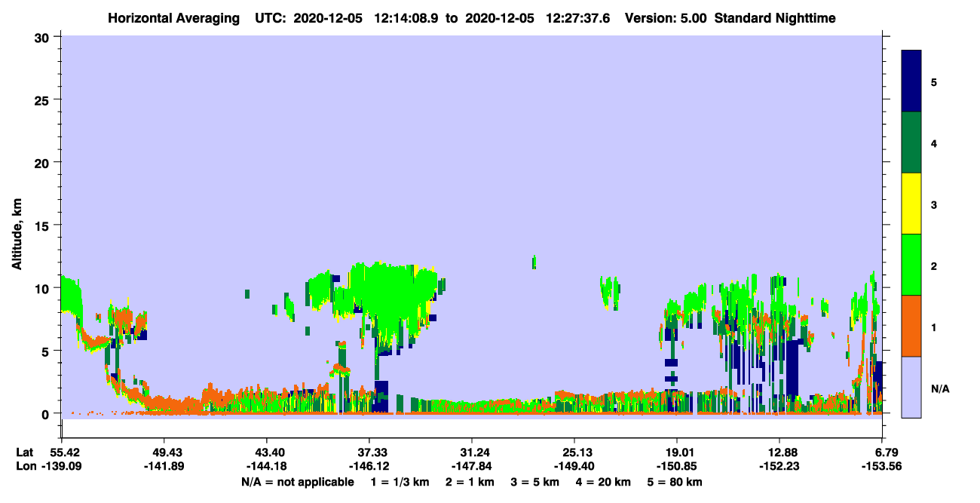Click longitude value -150.85
Screen dimensions: 980x503
pos(677,466)
